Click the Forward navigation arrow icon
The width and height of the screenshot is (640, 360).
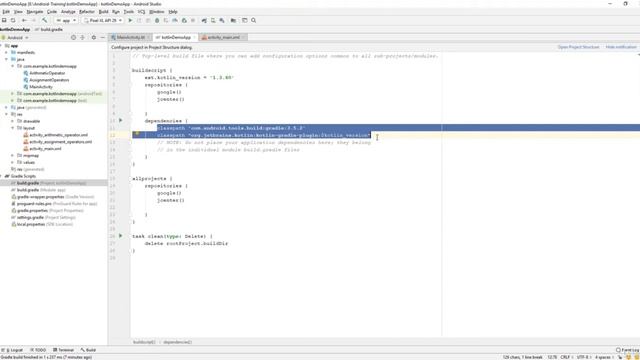point(33,20)
